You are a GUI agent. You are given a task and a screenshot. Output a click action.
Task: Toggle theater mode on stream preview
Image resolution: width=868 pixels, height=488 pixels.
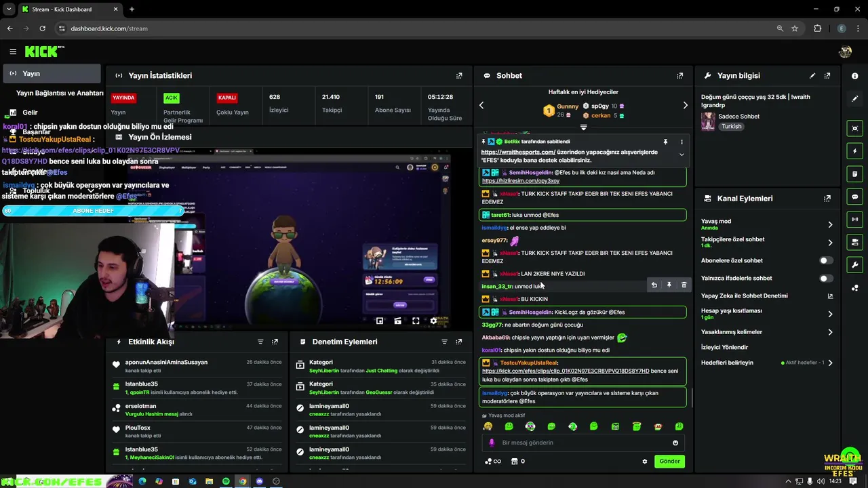point(398,321)
